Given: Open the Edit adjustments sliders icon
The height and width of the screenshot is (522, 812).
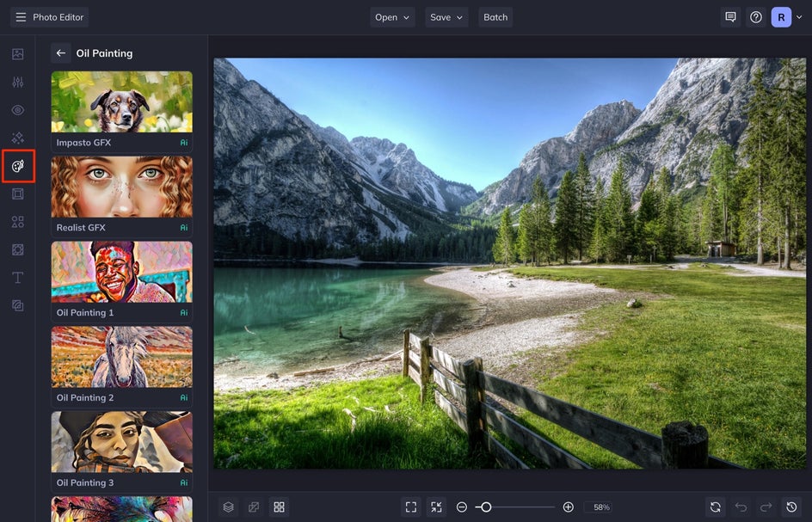Looking at the screenshot, I should click(x=17, y=82).
